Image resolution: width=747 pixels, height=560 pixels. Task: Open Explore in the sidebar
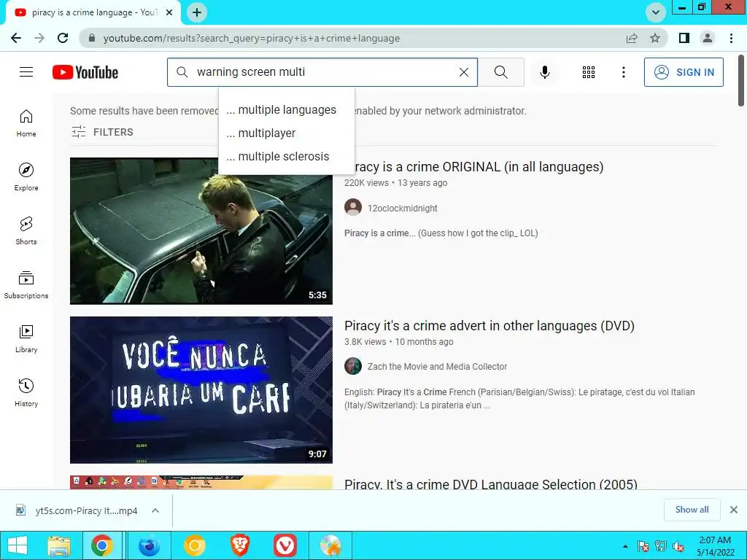26,177
